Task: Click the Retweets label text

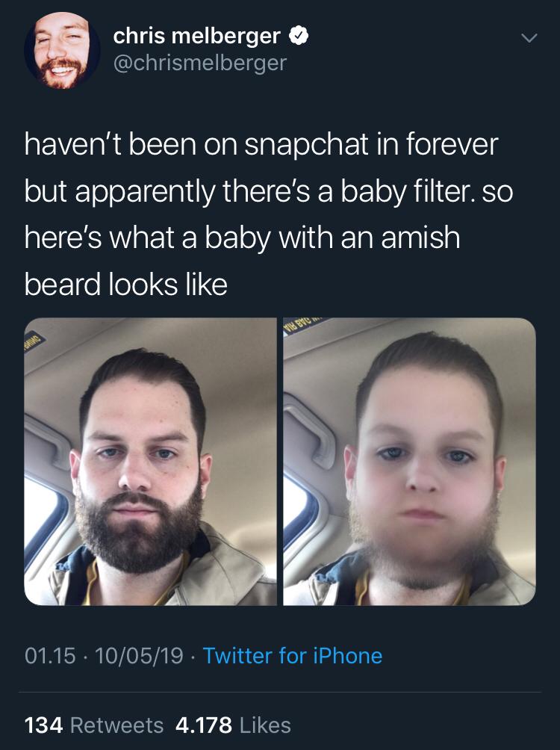Action: [x=116, y=725]
